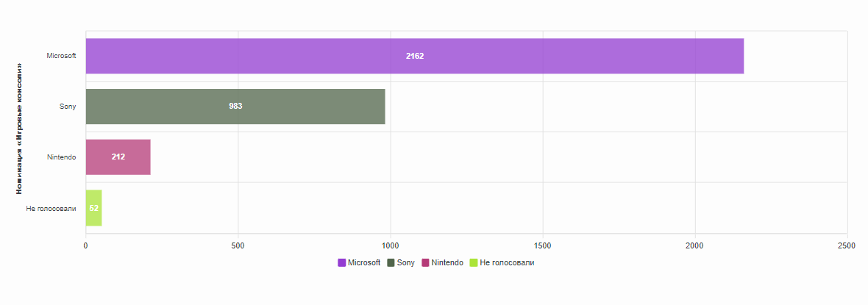Viewport: 868px width, 305px height.
Task: Click the Microsoft category axis label
Action: [x=61, y=56]
